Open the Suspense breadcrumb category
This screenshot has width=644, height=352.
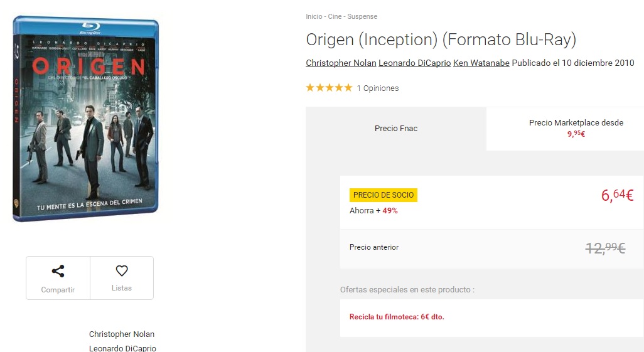pos(362,16)
